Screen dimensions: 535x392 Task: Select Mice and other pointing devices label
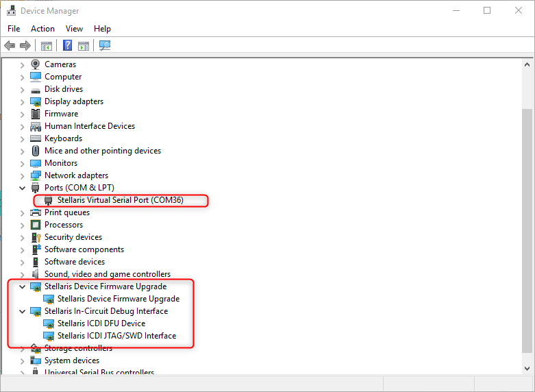point(102,151)
